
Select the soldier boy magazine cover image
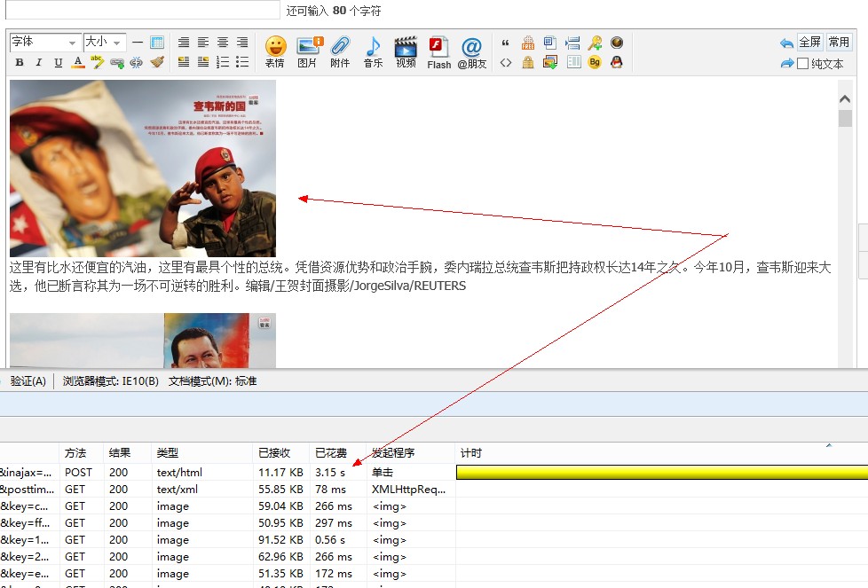point(143,169)
